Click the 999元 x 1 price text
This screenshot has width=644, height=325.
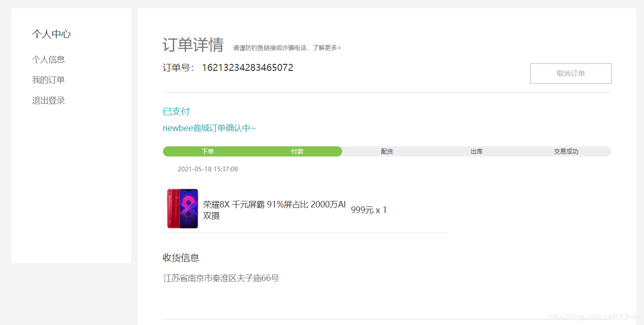369,210
